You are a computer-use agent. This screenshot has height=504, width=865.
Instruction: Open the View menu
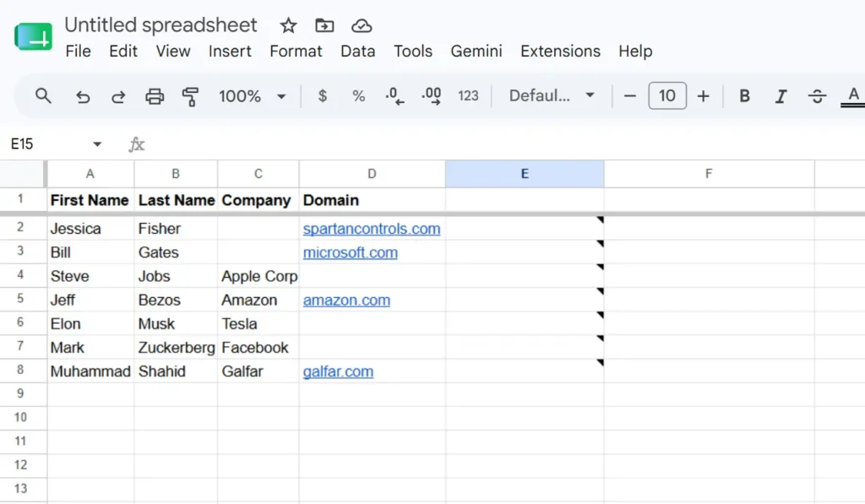point(172,51)
